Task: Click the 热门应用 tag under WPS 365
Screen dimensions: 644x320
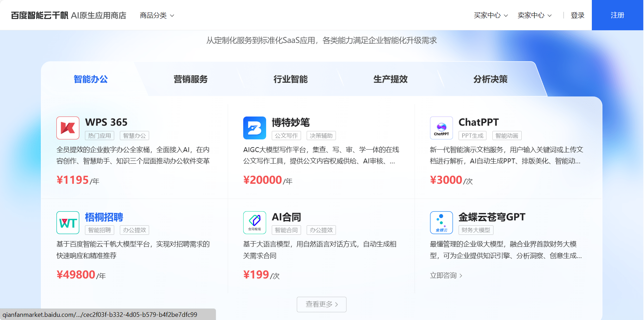Action: click(100, 136)
